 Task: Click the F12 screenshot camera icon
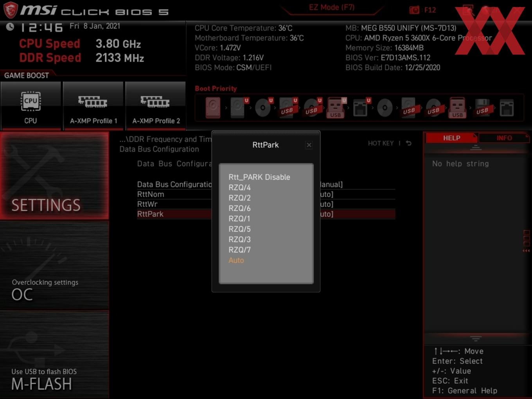click(414, 10)
